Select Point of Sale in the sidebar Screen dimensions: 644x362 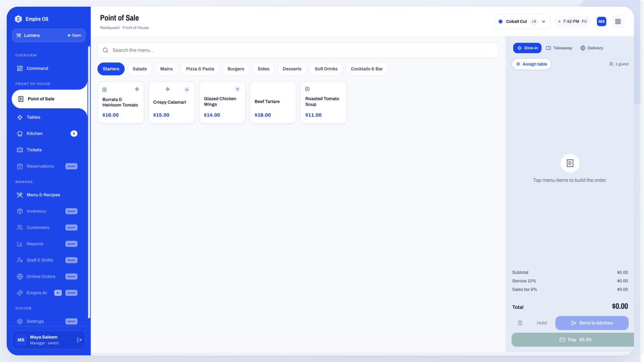(49, 99)
